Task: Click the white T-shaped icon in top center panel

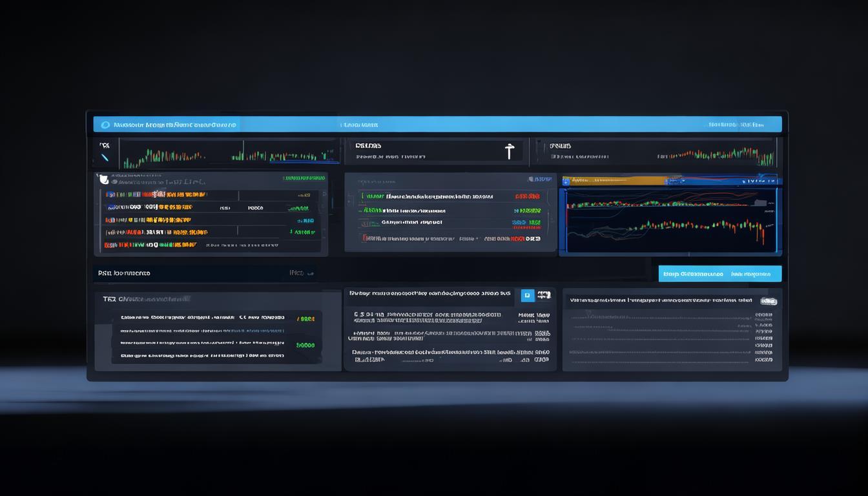Action: [509, 152]
